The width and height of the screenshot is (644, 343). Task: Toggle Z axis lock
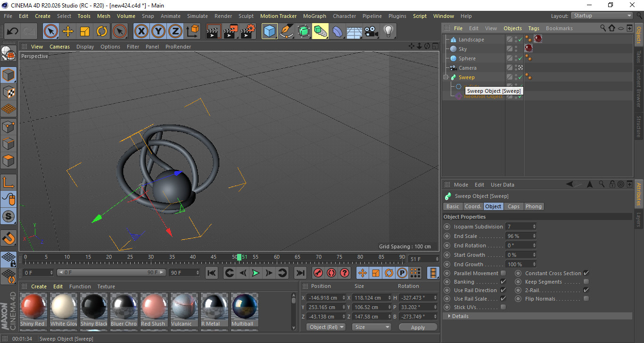point(175,32)
